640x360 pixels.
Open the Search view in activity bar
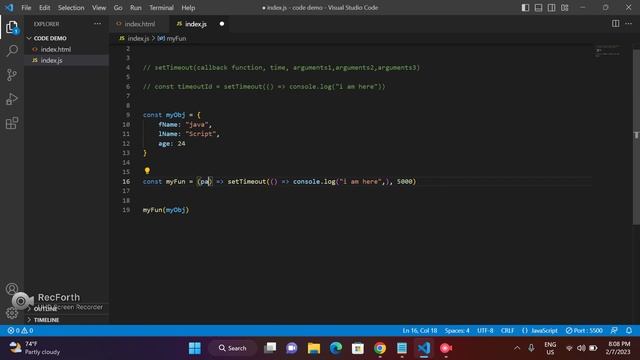(12, 51)
